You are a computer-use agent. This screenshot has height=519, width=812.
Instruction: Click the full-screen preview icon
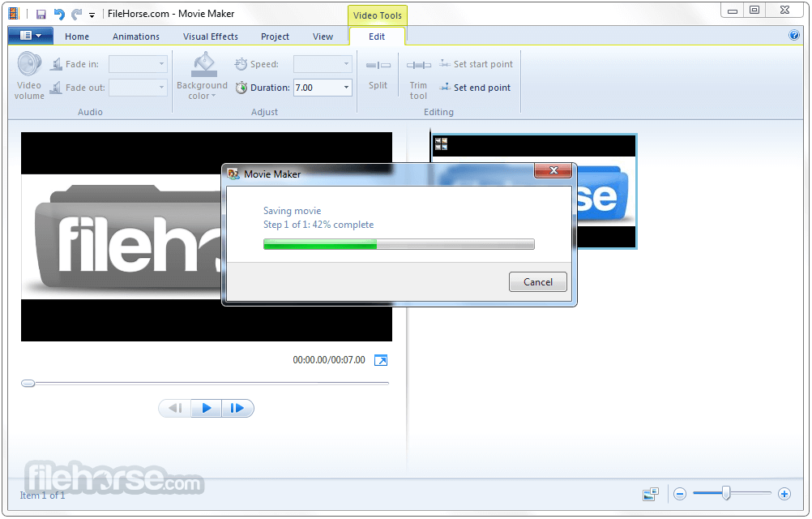point(381,360)
